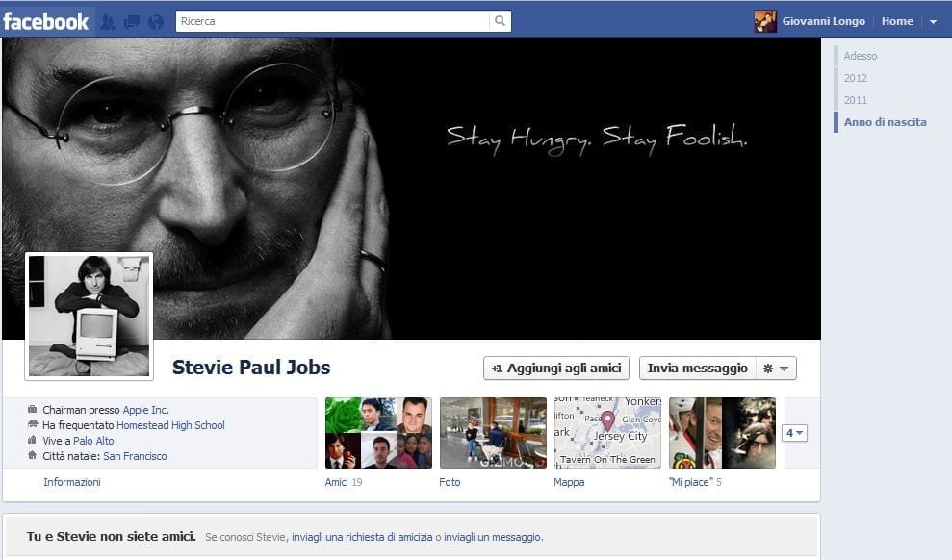Click the Facebook logo
Viewport: 952px width, 560px height.
click(x=46, y=21)
